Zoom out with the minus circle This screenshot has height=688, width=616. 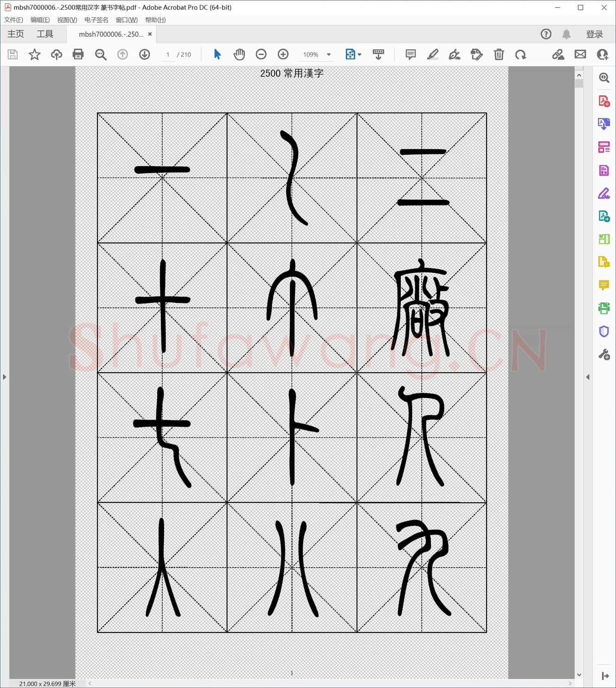point(261,54)
